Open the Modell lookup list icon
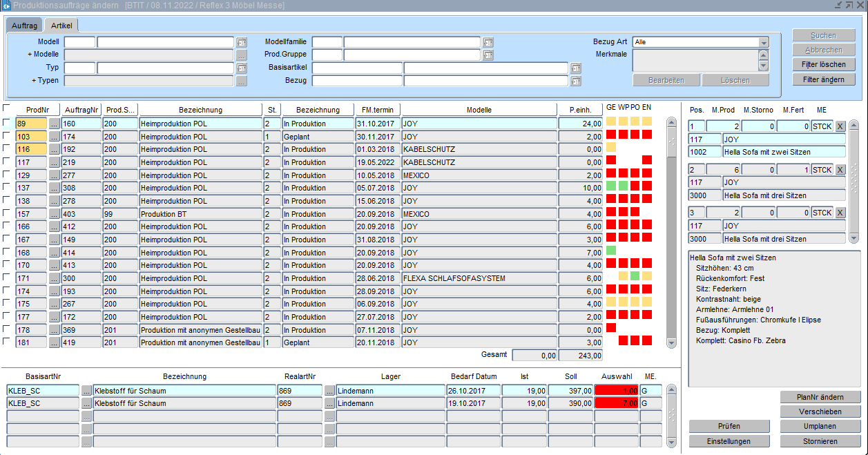 (241, 42)
